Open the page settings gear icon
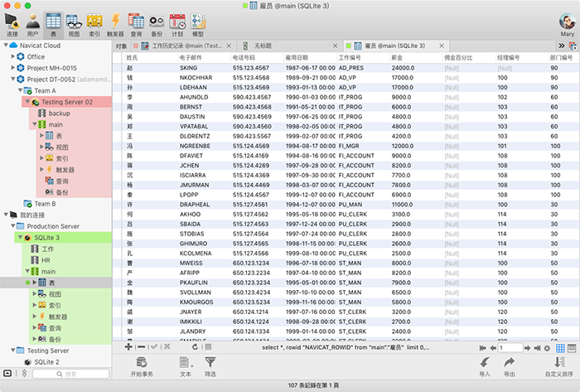The image size is (580, 392). [x=547, y=348]
